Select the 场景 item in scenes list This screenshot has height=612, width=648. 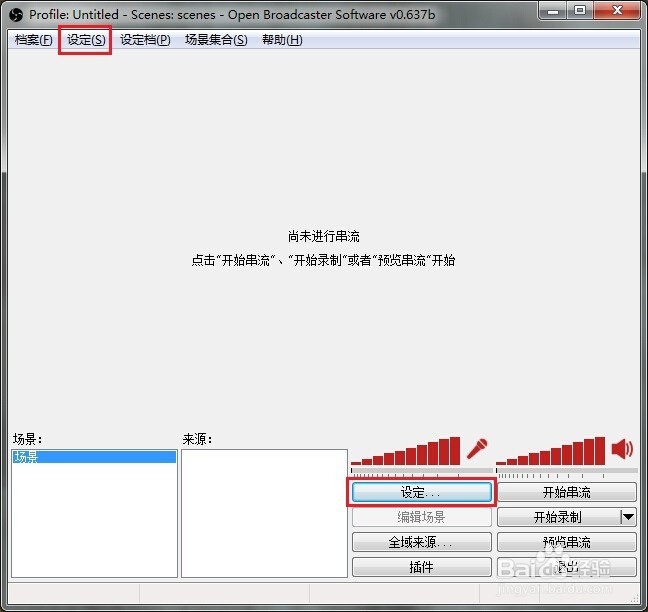(95, 457)
